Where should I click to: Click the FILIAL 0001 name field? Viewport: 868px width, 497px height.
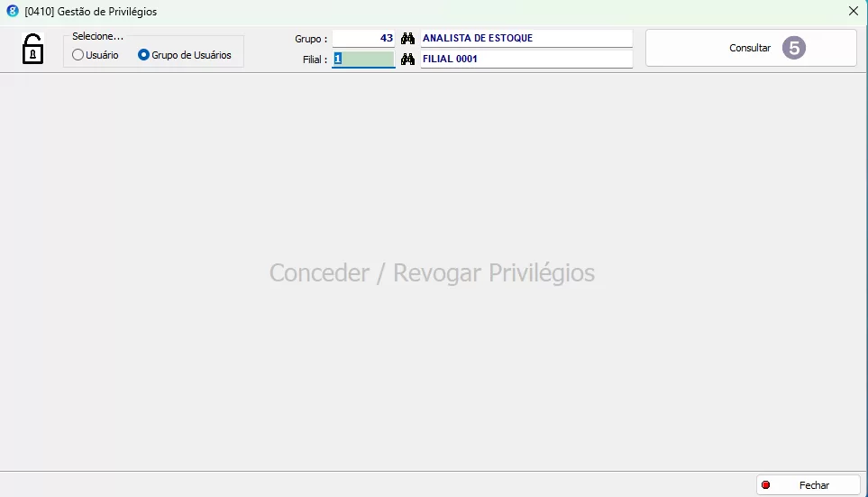526,60
